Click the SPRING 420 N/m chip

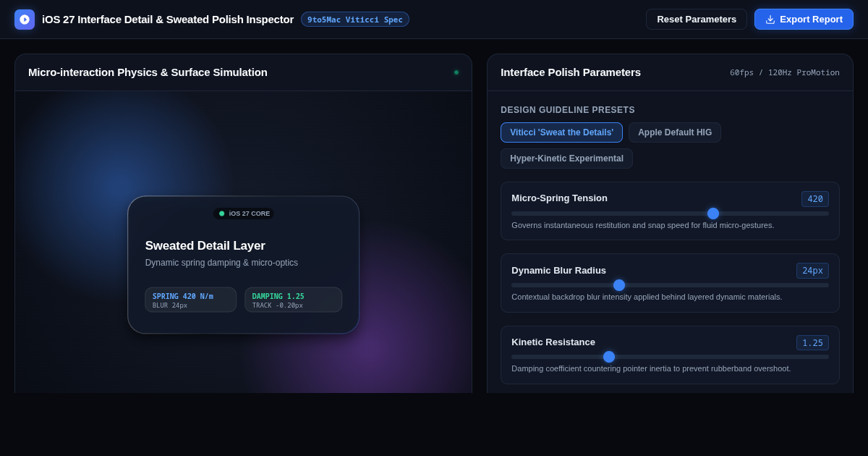[x=190, y=300]
